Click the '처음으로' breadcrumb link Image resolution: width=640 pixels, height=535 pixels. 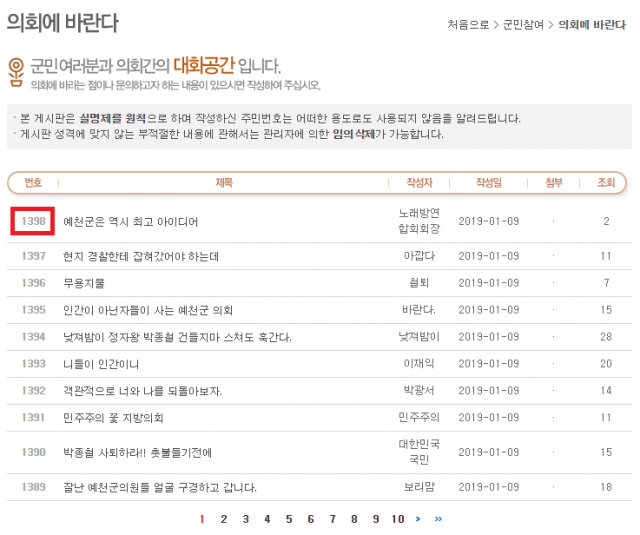coord(468,25)
